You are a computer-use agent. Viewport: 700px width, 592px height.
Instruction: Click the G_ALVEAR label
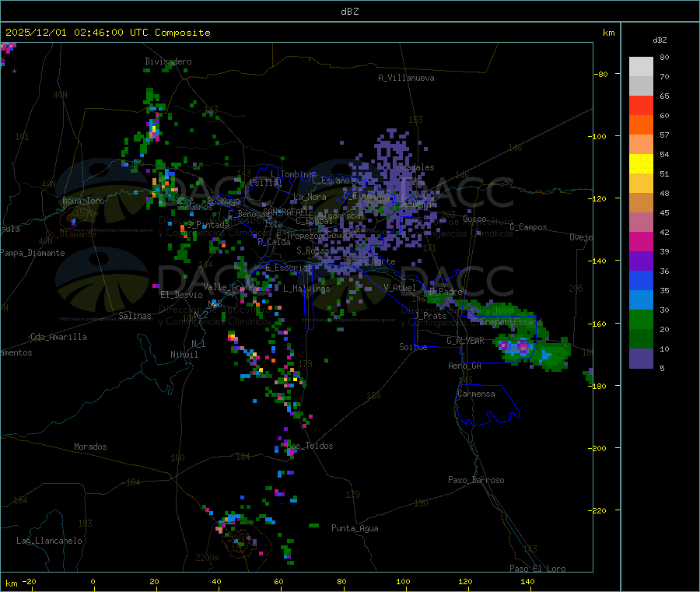click(x=465, y=341)
